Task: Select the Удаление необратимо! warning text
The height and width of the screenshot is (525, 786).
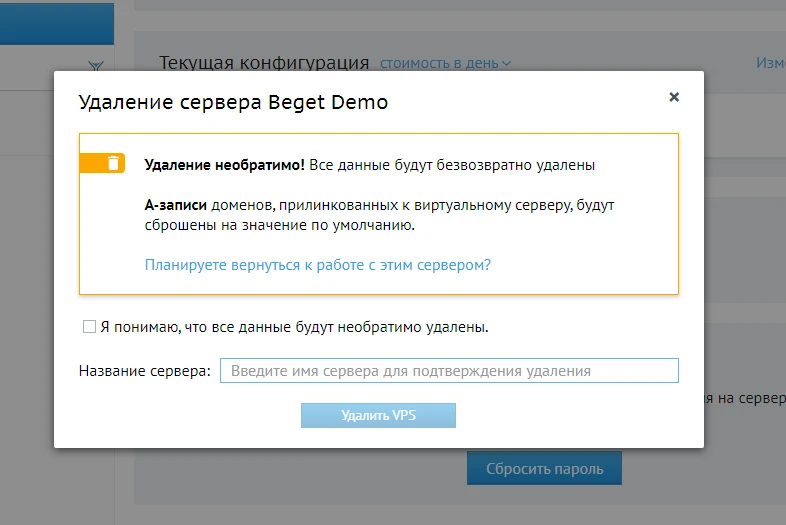Action: (x=225, y=165)
